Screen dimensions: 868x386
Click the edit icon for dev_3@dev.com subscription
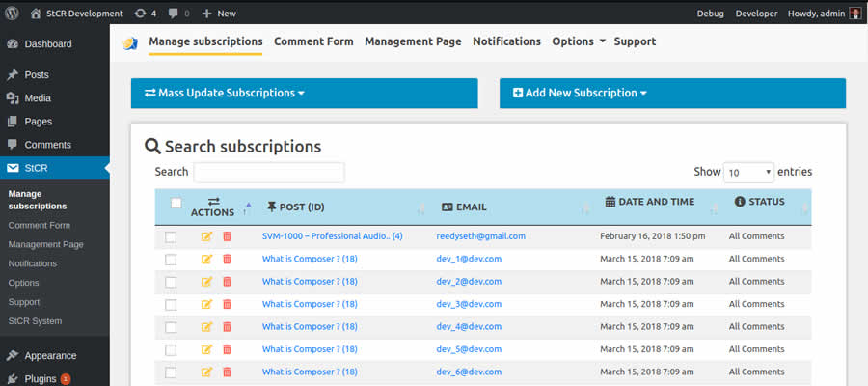coord(206,304)
